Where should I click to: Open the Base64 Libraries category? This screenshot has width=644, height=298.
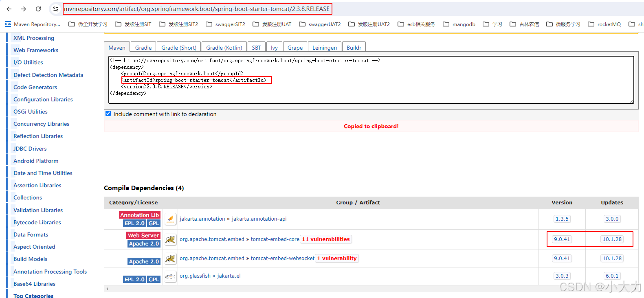(34, 284)
